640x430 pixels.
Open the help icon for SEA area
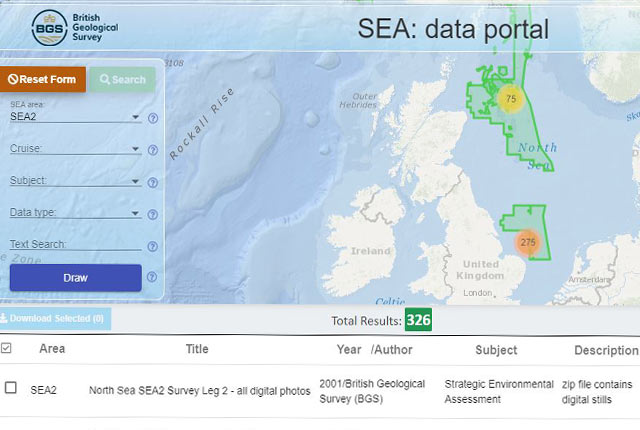[x=153, y=118]
